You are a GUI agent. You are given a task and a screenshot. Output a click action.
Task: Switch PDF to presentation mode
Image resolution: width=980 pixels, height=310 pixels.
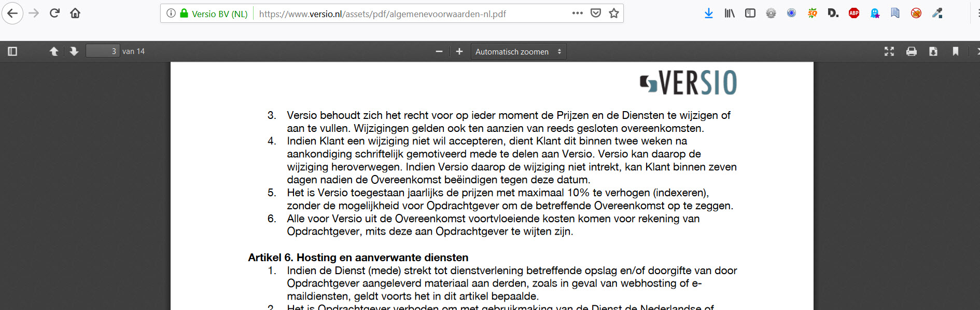coord(889,51)
